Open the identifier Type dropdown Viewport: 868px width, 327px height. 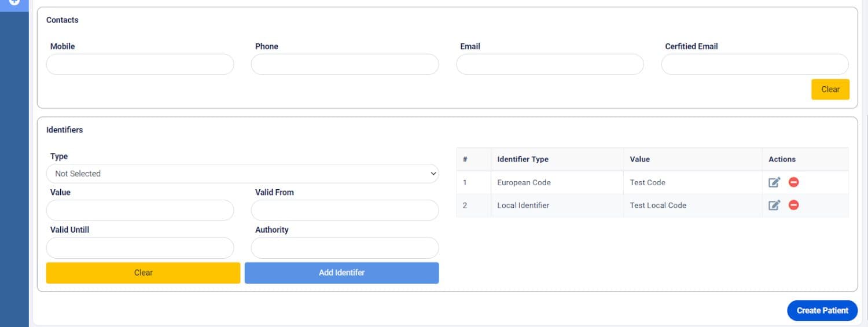(242, 174)
